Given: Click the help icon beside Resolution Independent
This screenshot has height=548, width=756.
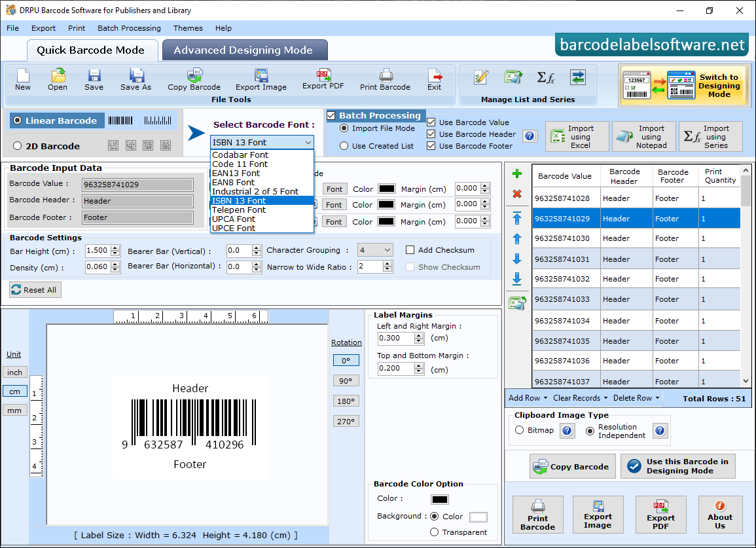Looking at the screenshot, I should (x=660, y=430).
